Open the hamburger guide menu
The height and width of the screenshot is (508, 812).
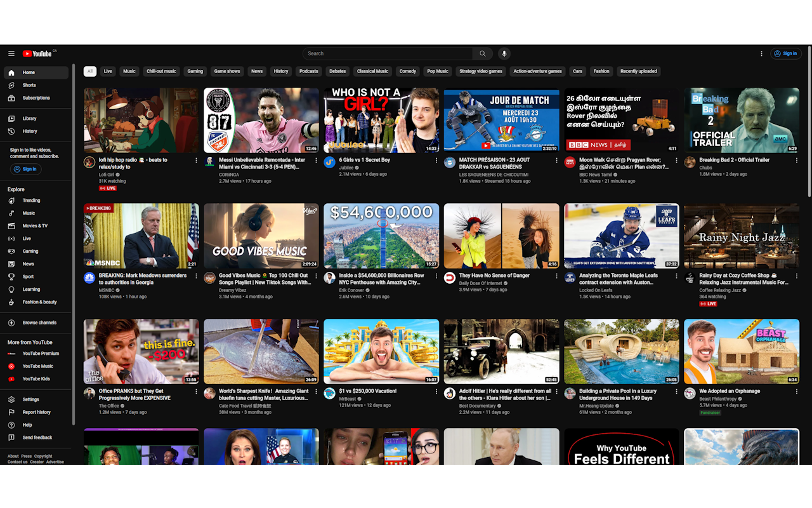[11, 53]
